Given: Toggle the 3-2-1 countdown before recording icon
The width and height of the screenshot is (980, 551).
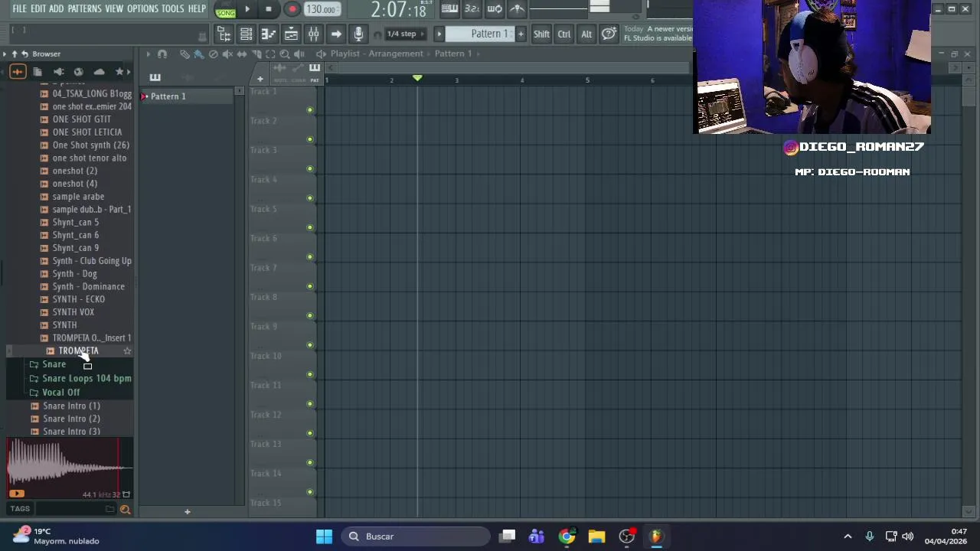Looking at the screenshot, I should pos(472,9).
